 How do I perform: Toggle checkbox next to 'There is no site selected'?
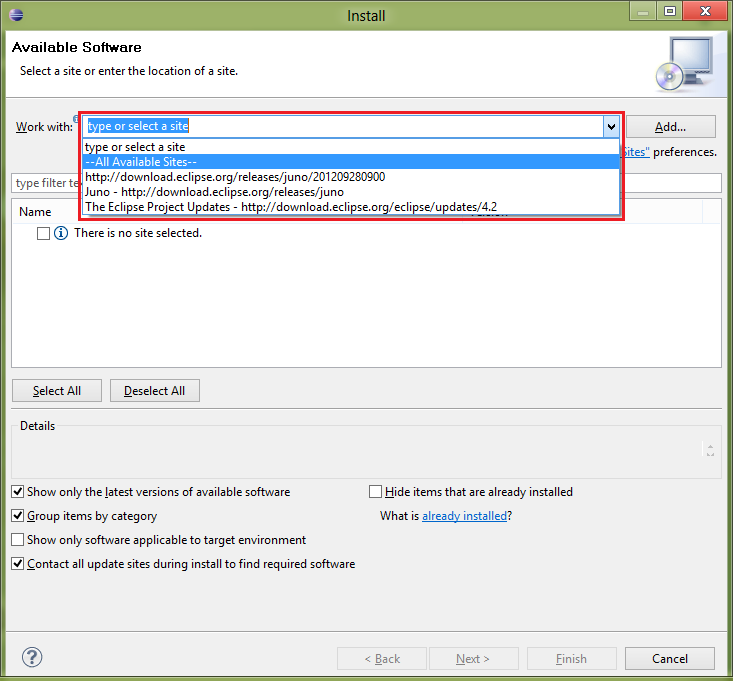coord(43,233)
